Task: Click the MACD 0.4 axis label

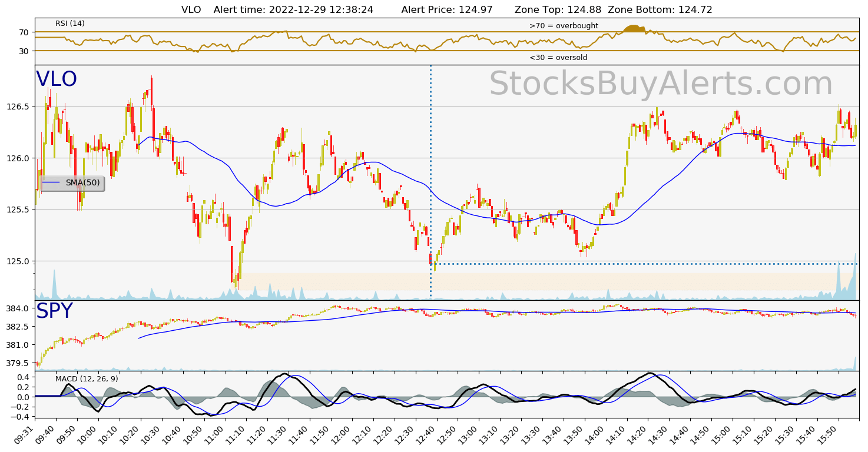Action: pyautogui.click(x=22, y=377)
